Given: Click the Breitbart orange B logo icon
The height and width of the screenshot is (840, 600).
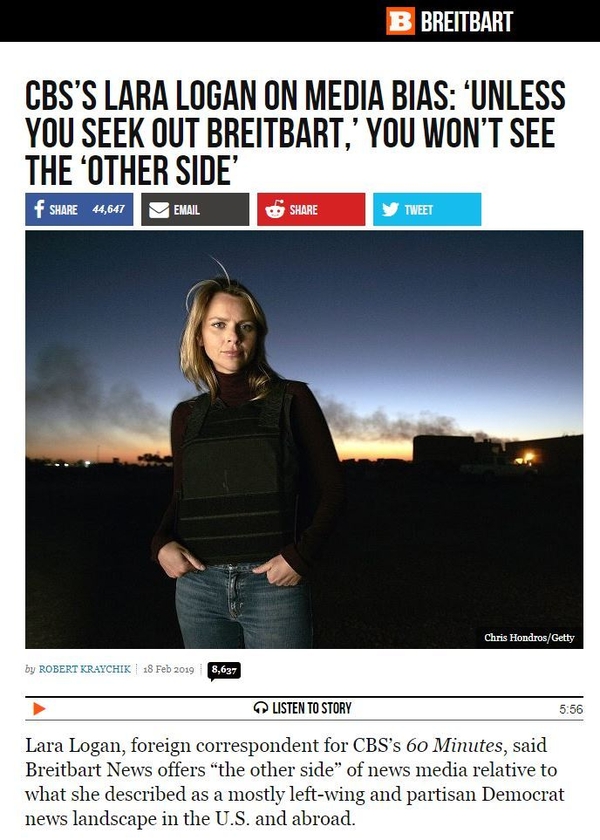Looking at the screenshot, I should point(400,21).
